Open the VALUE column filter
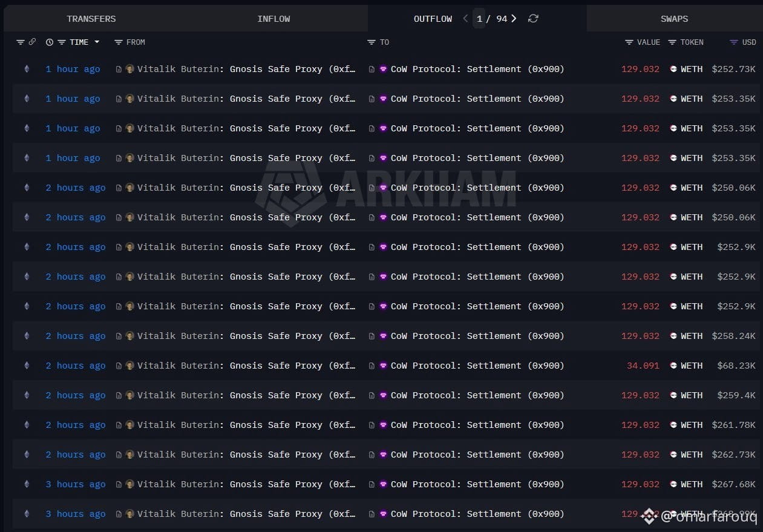 (629, 42)
